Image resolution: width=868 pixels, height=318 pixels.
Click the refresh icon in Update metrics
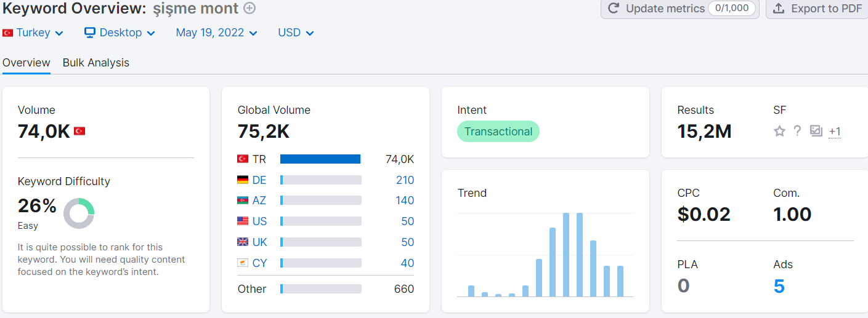(x=614, y=9)
